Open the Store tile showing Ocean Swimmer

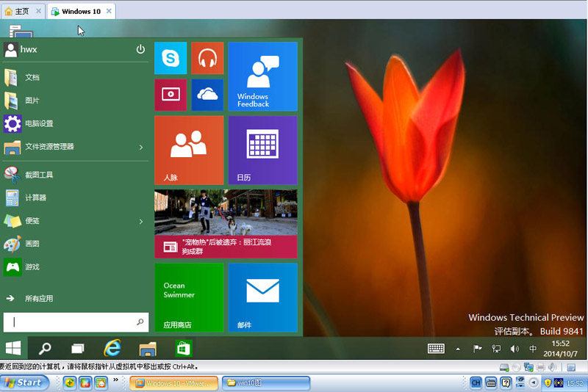coord(189,297)
